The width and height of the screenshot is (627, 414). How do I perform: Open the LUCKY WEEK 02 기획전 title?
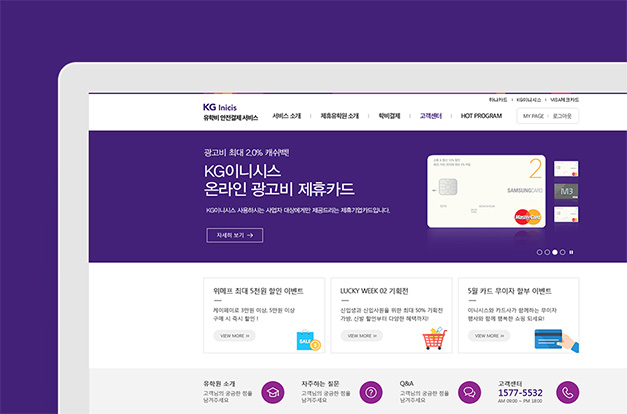click(374, 291)
